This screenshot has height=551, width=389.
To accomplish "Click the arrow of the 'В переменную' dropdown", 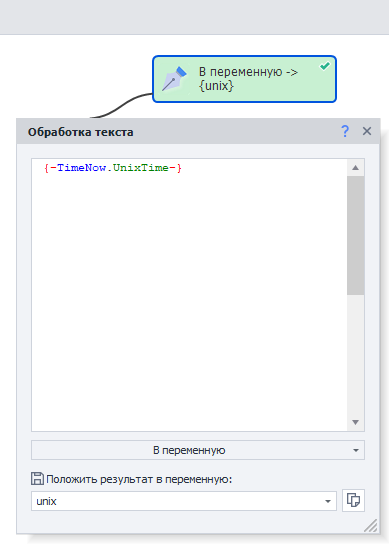I will [356, 450].
